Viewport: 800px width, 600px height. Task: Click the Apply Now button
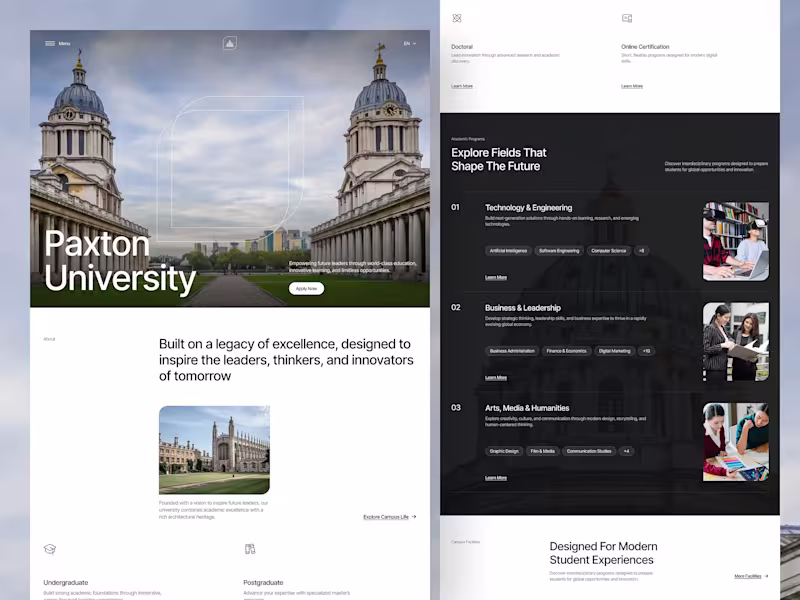[x=306, y=288]
